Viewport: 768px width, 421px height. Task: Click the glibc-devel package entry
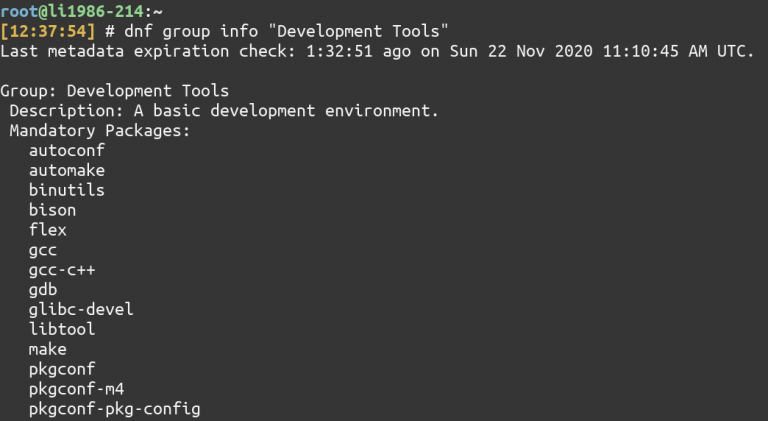[81, 309]
